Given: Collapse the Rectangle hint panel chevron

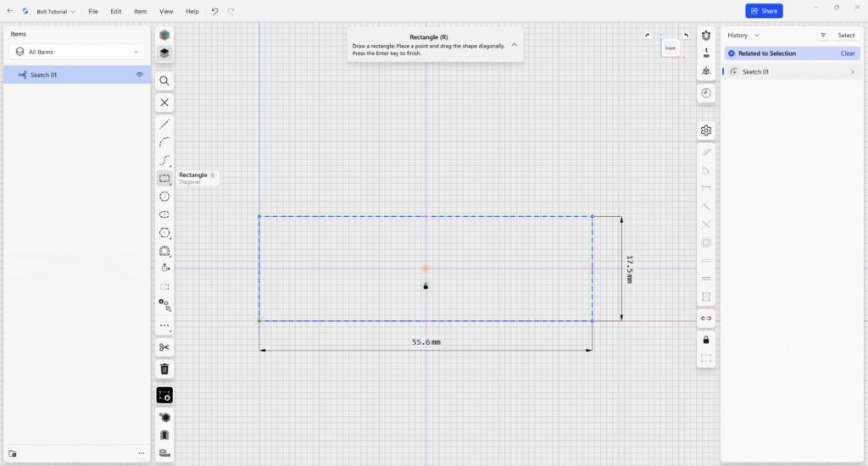Looking at the screenshot, I should tap(514, 44).
